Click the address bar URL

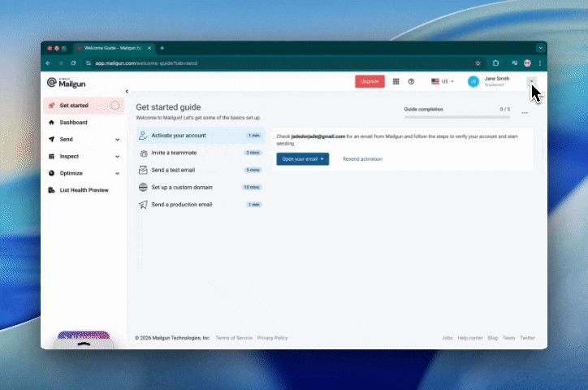(x=146, y=63)
